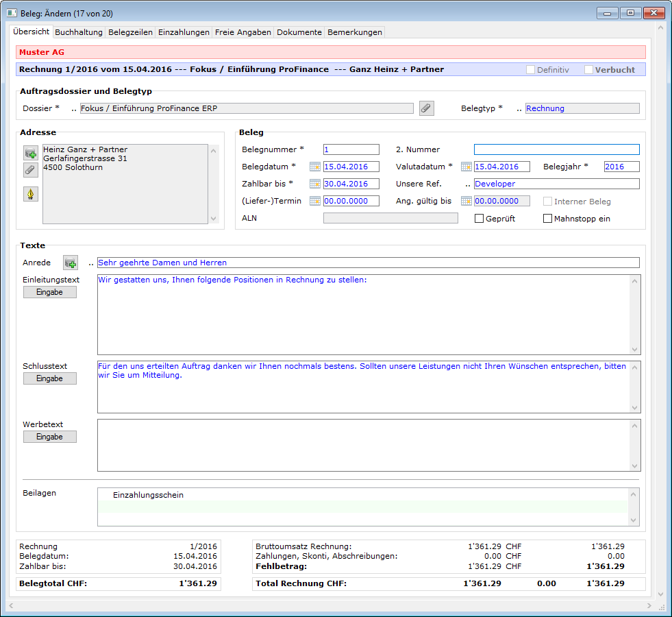
Task: Open the calendar picker for Zahlbar bis
Action: (315, 184)
